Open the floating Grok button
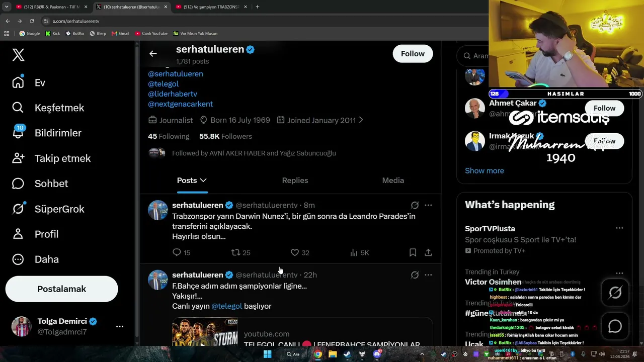 pyautogui.click(x=615, y=293)
